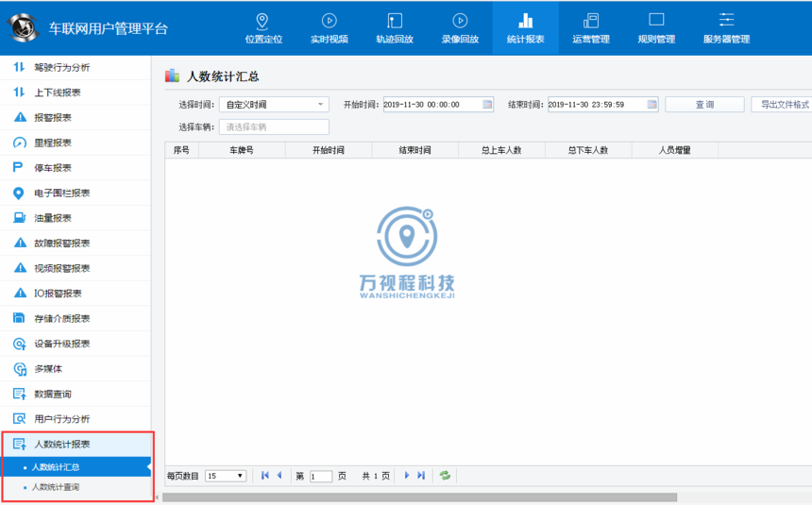The image size is (812, 505).
Task: Open the 录像回放 recording playback icon
Action: tap(460, 21)
